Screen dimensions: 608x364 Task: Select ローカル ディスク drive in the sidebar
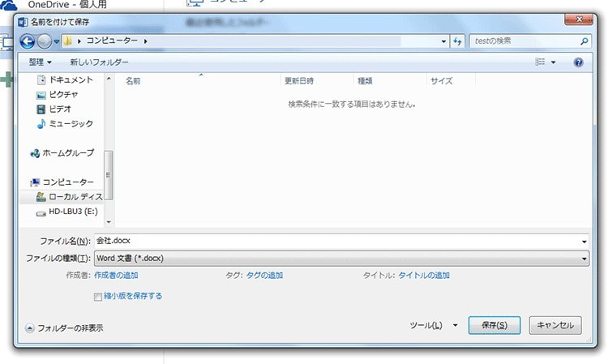pos(74,197)
